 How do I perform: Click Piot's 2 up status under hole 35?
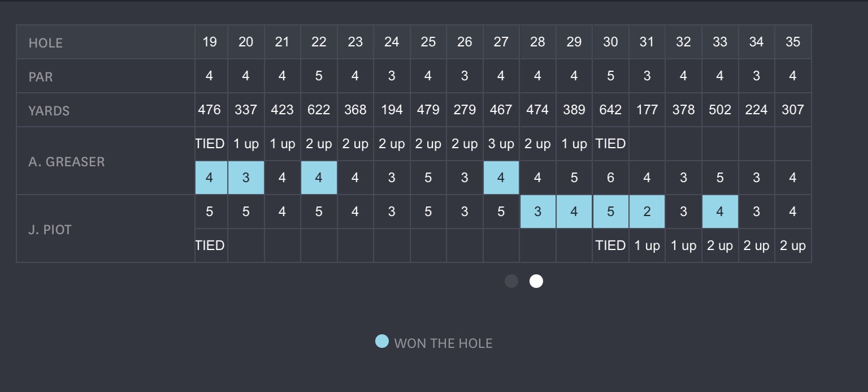[x=793, y=245]
